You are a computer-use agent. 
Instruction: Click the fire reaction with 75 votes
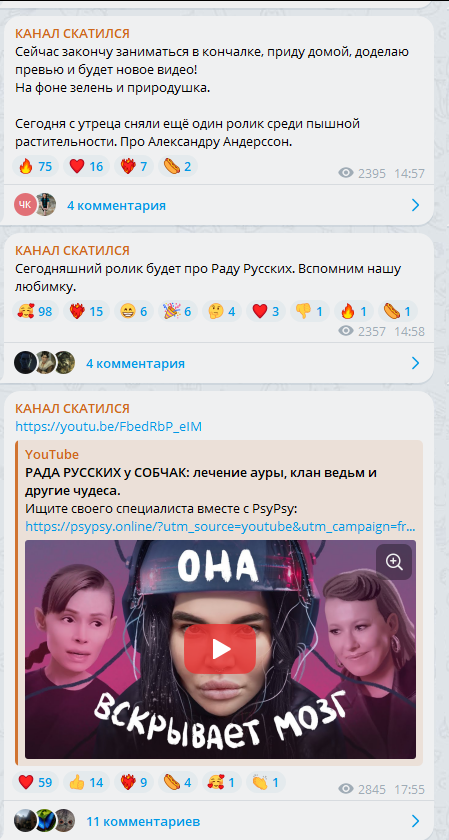click(x=35, y=167)
